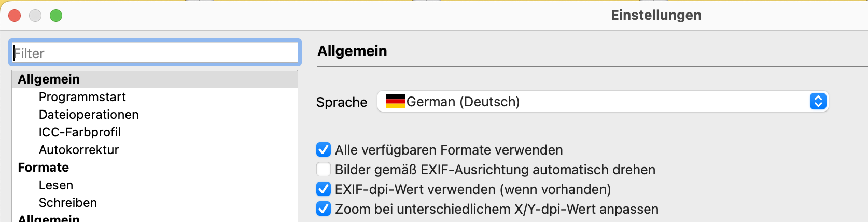Select the partially visible Allgemein below Schreiben

(49, 218)
